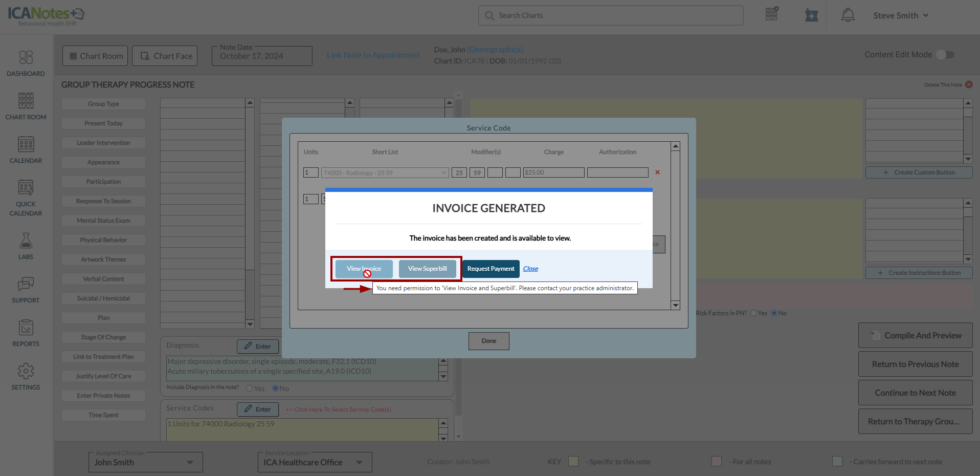
Task: Expand the Assigned Clinician dropdown
Action: coord(190,463)
